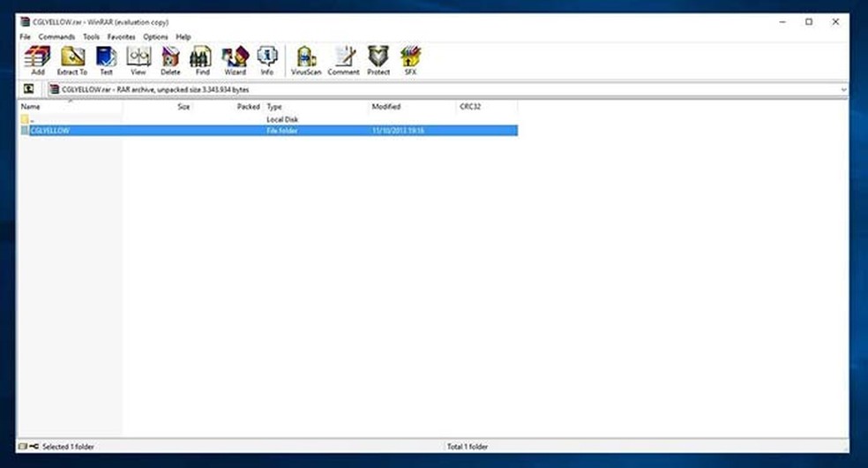This screenshot has width=868, height=468.
Task: Click the drive icon in status bar
Action: pos(23,447)
